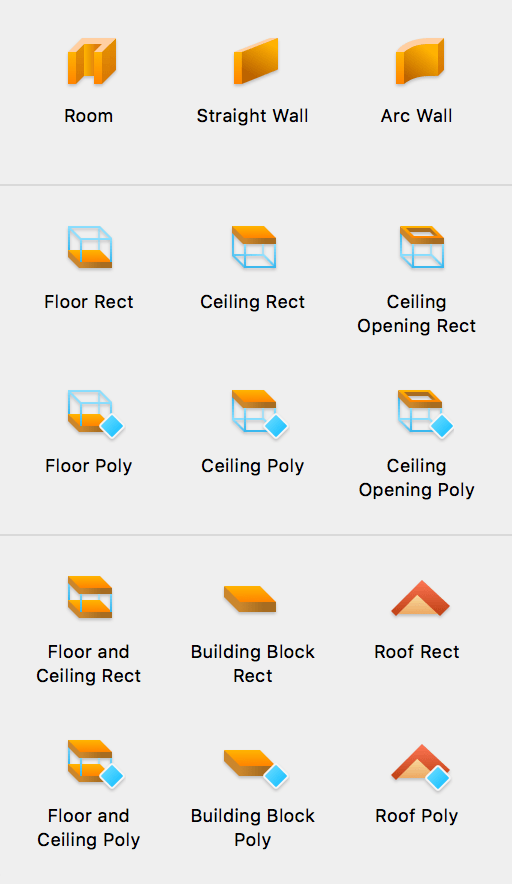The width and height of the screenshot is (512, 884).
Task: Select Floor and Ceiling Rect tool
Action: tap(90, 597)
